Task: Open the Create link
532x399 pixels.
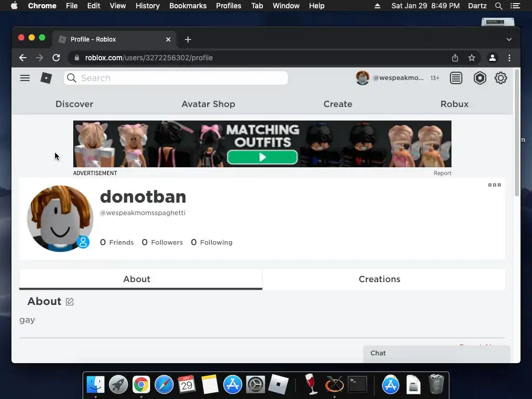Action: tap(338, 104)
